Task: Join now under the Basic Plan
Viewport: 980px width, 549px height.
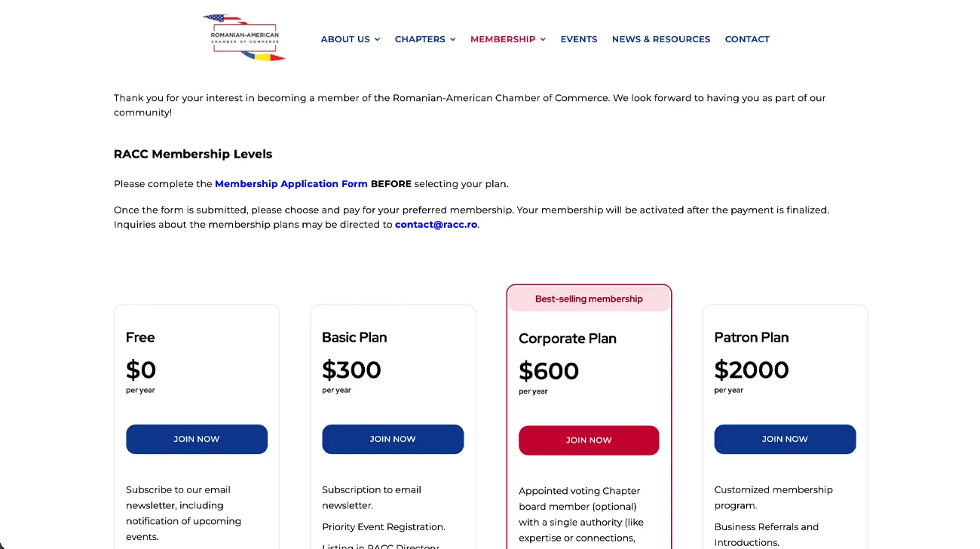Action: (393, 439)
